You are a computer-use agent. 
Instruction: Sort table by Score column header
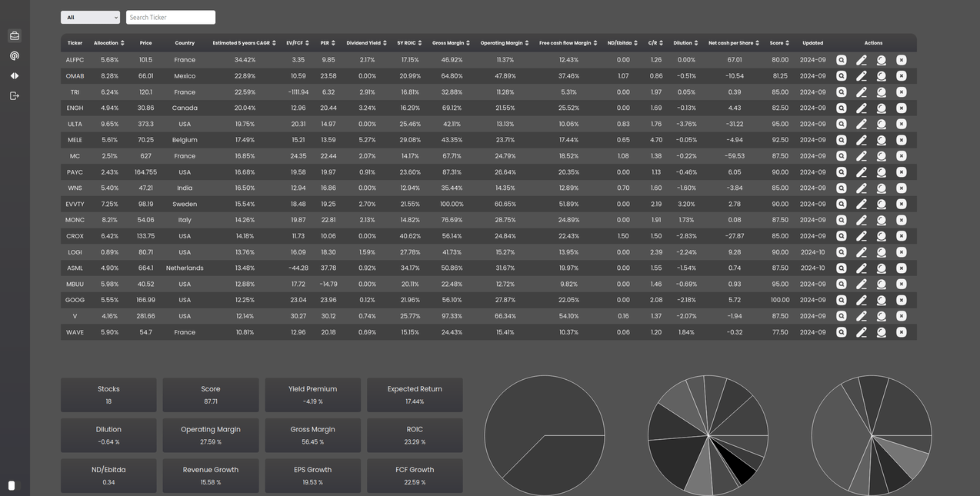(779, 43)
